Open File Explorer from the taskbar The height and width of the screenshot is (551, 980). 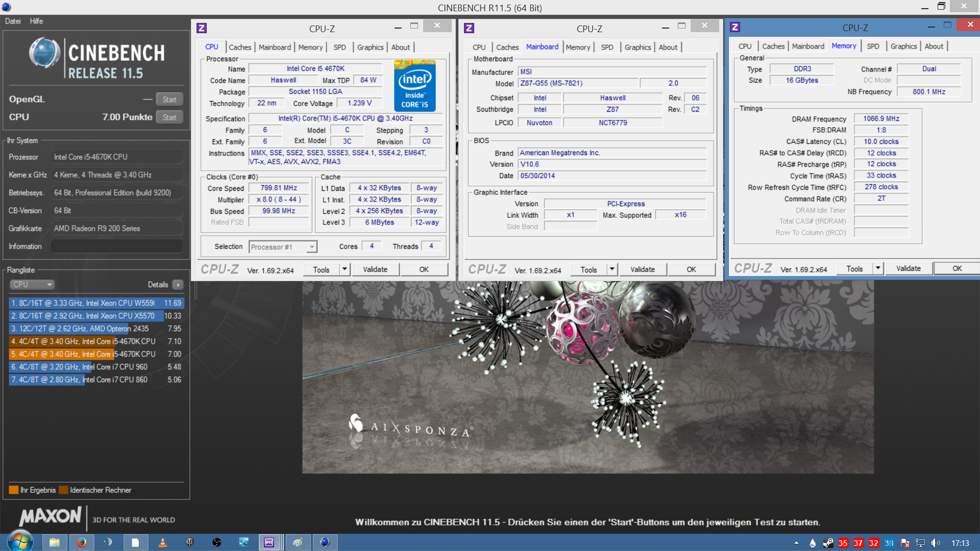tap(55, 542)
